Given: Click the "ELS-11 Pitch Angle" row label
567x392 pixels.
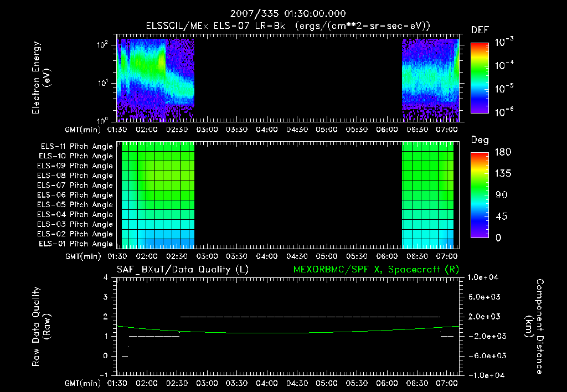Looking at the screenshot, I should pos(76,147).
